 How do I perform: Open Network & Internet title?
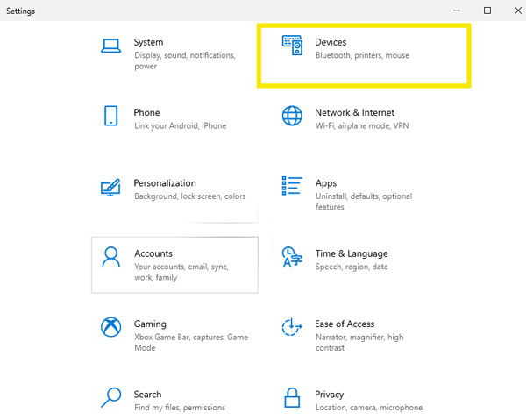(354, 112)
